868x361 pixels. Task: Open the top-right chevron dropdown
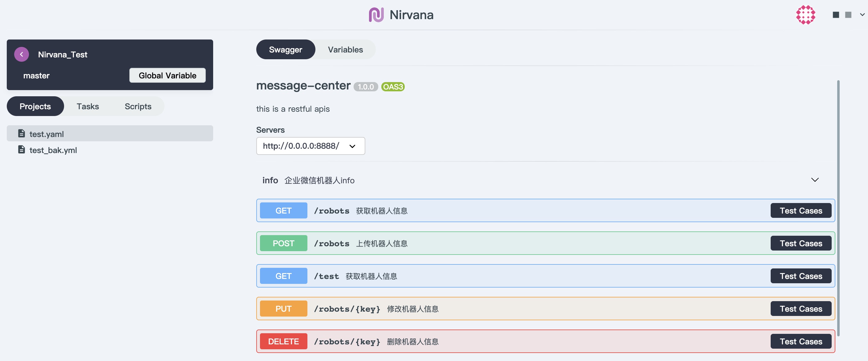coord(862,15)
